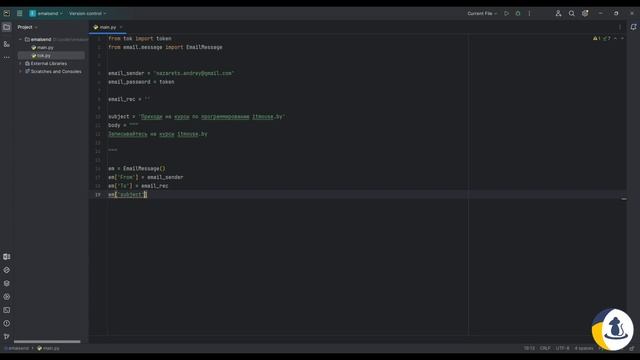Image resolution: width=640 pixels, height=360 pixels.
Task: Open the Structure tool window icon
Action: pos(7,44)
